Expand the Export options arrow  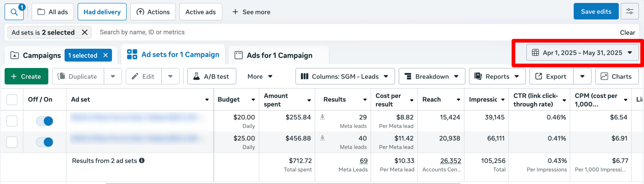point(582,76)
